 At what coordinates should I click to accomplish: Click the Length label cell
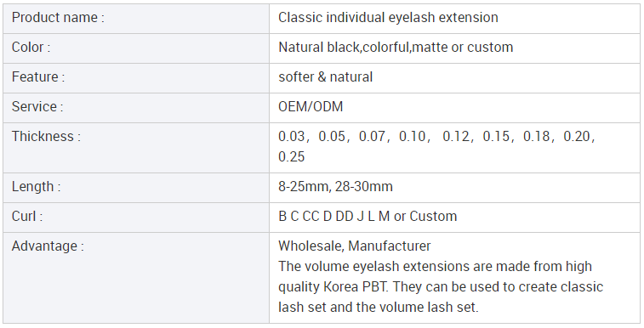[x=136, y=188]
